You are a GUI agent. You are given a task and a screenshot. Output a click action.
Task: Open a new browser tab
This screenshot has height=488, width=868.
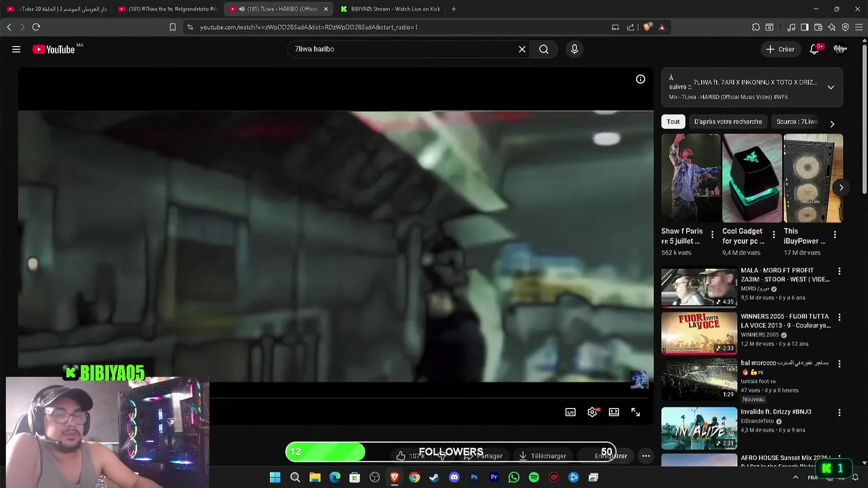pos(454,9)
